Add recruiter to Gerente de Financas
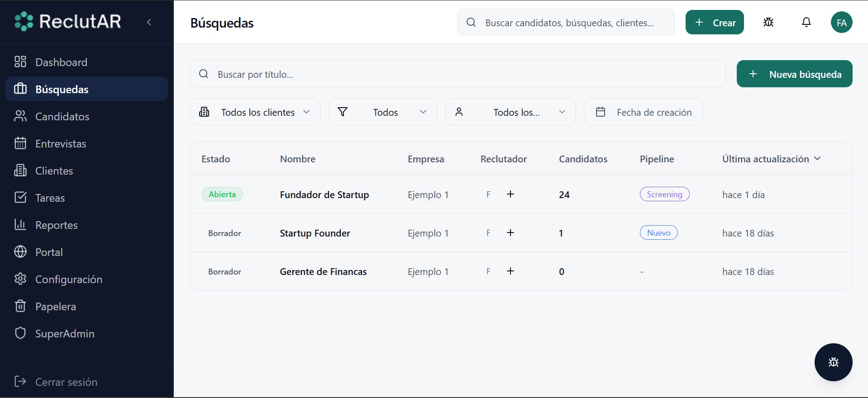Screen dimensions: 868x398 click(510, 271)
